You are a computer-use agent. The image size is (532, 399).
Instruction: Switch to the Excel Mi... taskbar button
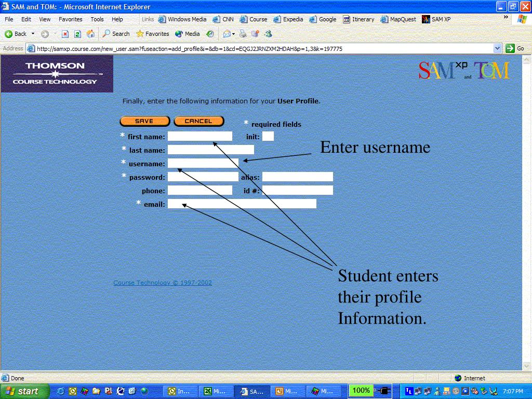pos(216,391)
